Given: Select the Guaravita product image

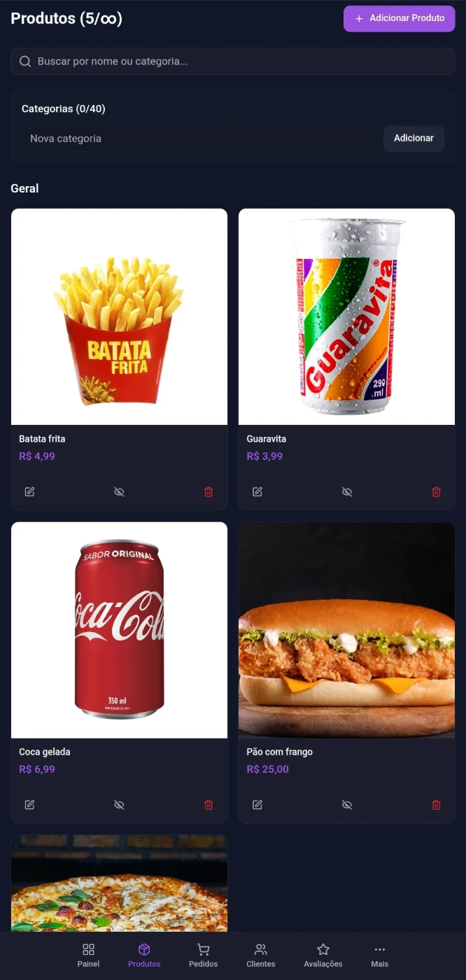Looking at the screenshot, I should click(347, 316).
